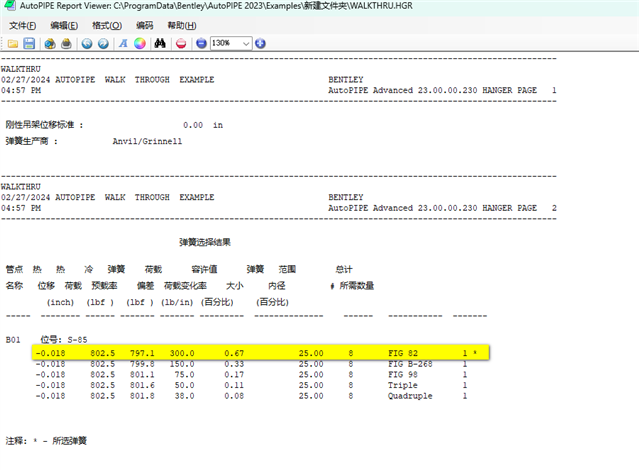Click the open file folder icon

point(12,44)
